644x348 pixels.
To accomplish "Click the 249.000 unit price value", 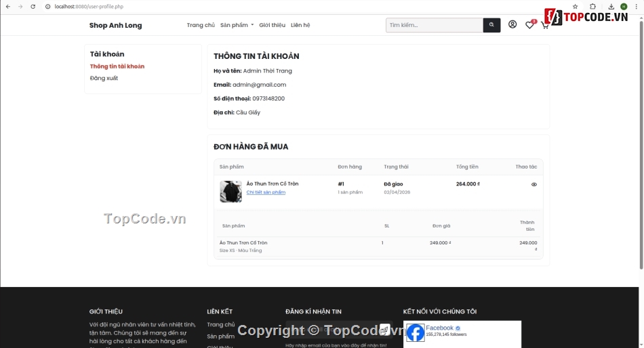I will 440,242.
